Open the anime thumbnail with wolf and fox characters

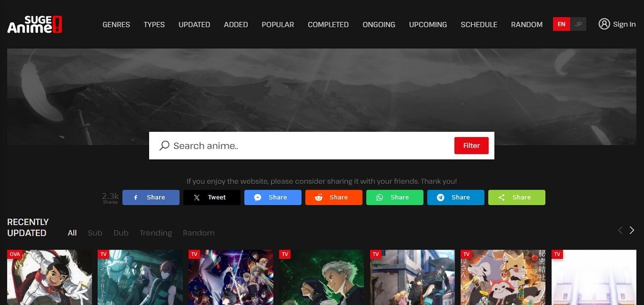[503, 277]
